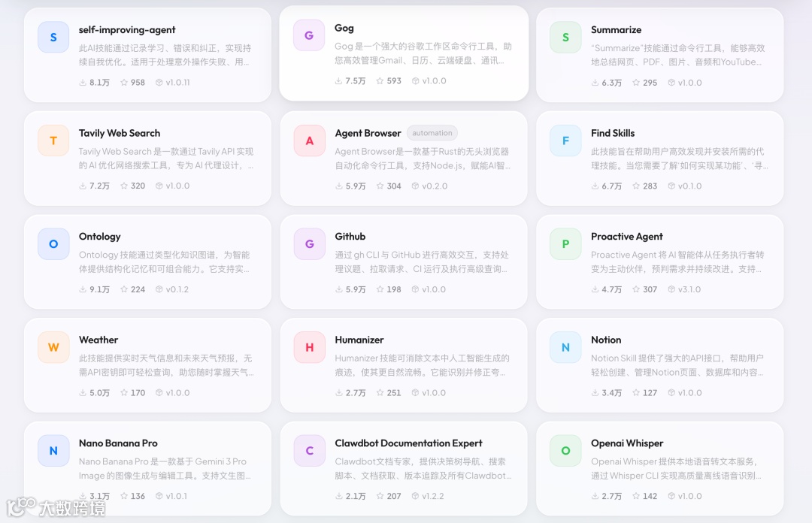Select the Humanizer H avatar icon

[310, 347]
